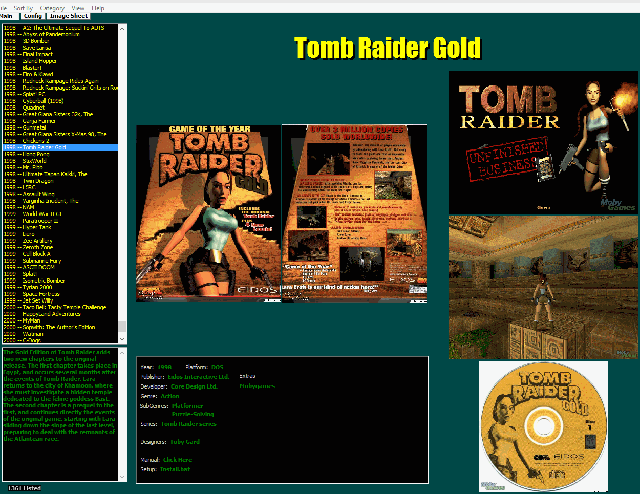This screenshot has height=494, width=640.
Task: Open the Tomb Raider Gold CD image
Action: 543,426
